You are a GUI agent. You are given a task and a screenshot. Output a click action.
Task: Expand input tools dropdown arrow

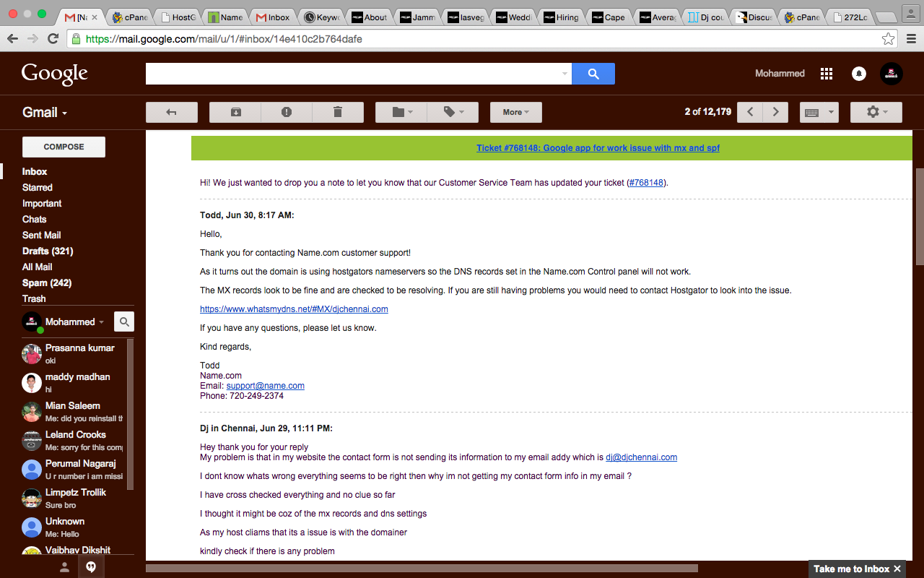pyautogui.click(x=831, y=112)
